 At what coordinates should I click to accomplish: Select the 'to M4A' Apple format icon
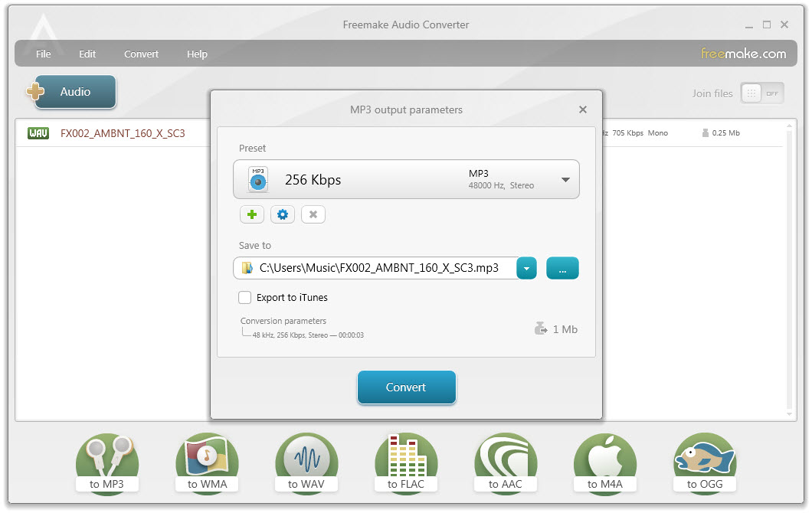(x=604, y=457)
